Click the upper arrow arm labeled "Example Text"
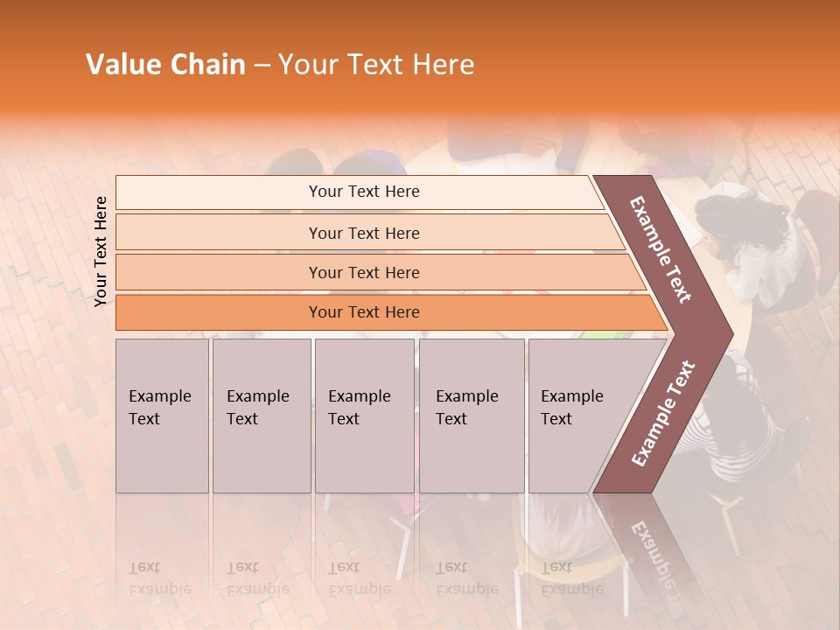Screen dimensions: 840x630 661,251
